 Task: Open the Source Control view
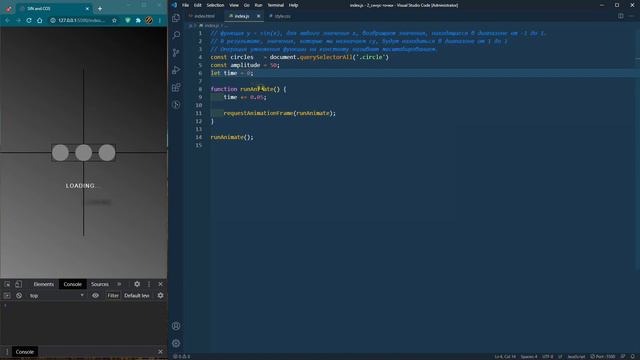(x=176, y=53)
